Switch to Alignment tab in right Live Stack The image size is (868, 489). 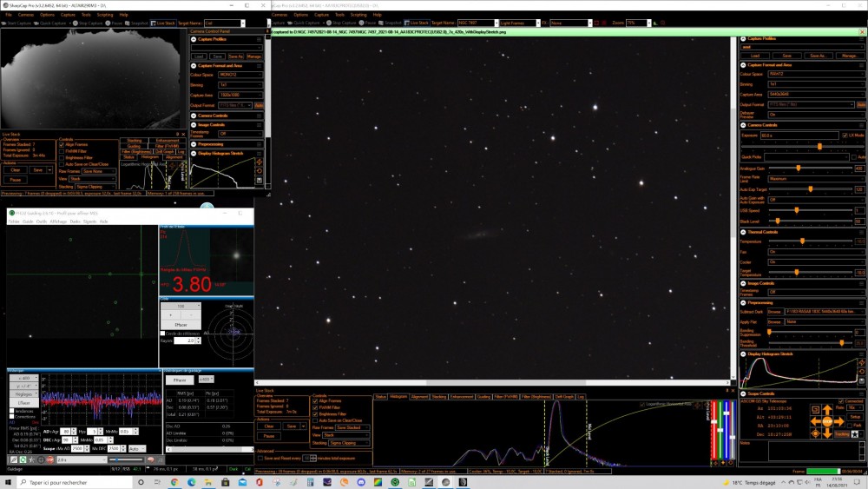[419, 397]
